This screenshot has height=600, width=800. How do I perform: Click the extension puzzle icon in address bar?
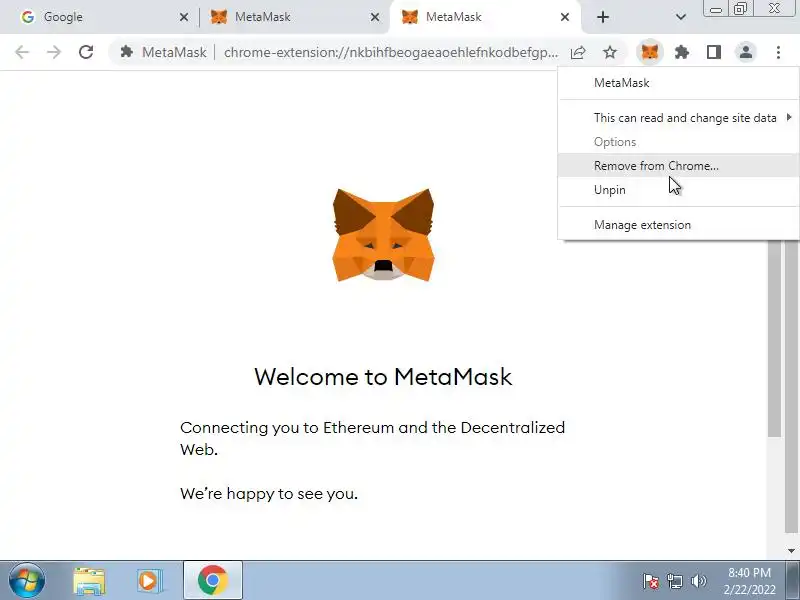pyautogui.click(x=127, y=52)
